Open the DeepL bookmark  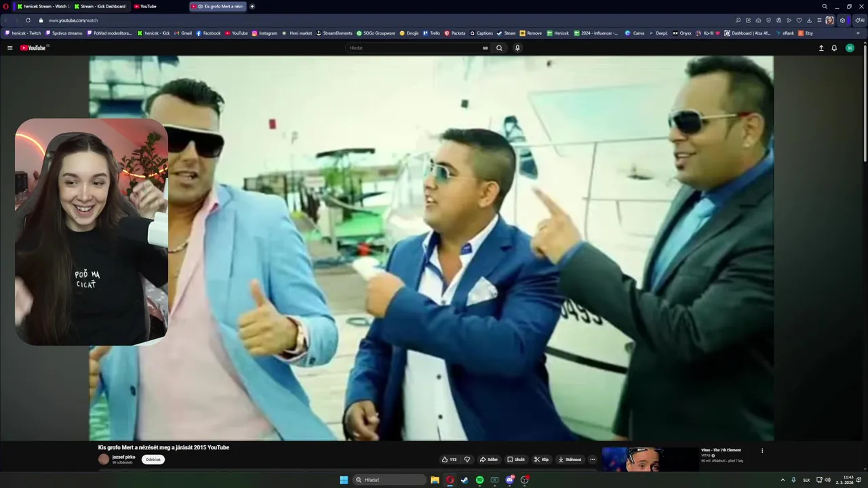coord(658,33)
